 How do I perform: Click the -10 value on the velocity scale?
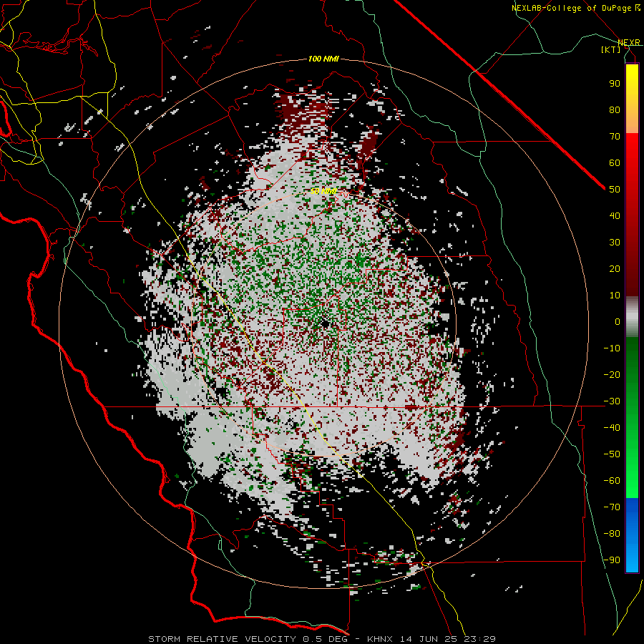[x=612, y=348]
